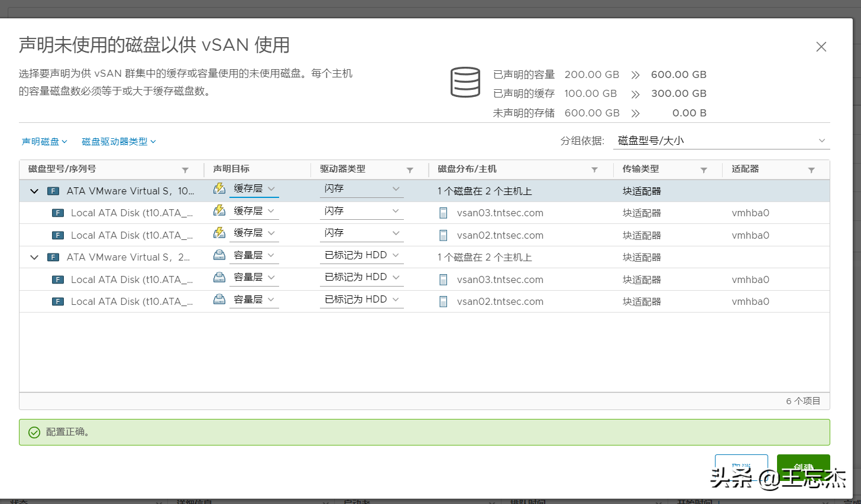861x504 pixels.
Task: Open the 分组依据 combo box 磁盘型号/大小
Action: [x=721, y=141]
